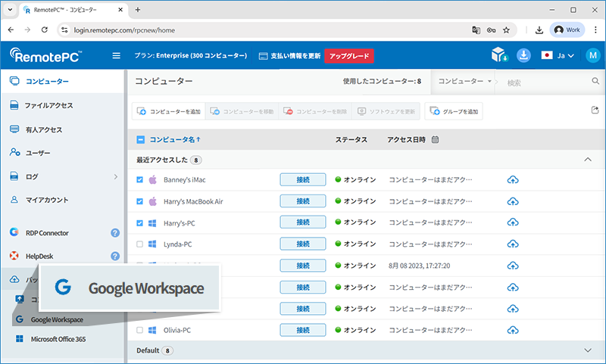This screenshot has height=364, width=606.
Task: Click the HelpDesk help question icon
Action: point(115,256)
